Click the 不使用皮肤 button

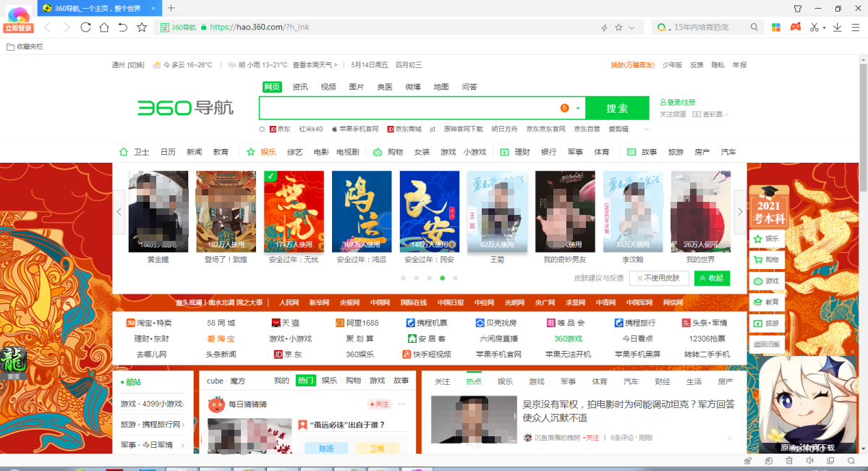[x=658, y=278]
